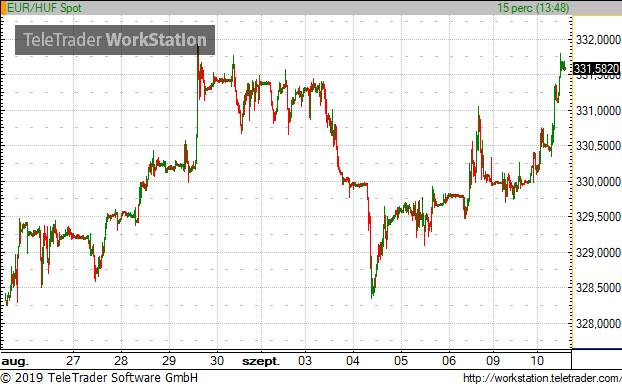Open the workstation.teletrader.com link
Image resolution: width=622 pixels, height=386 pixels.
pyautogui.click(x=542, y=378)
